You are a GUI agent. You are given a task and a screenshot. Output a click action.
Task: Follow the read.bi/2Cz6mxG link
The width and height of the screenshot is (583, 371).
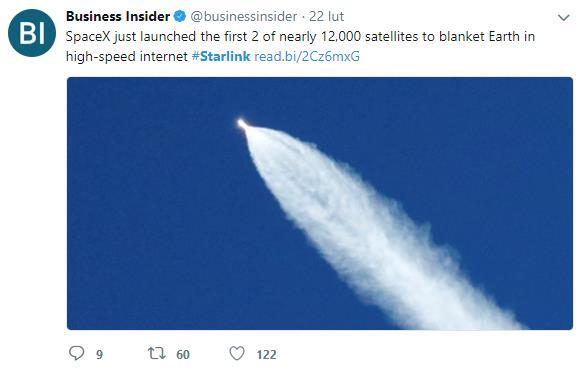pyautogui.click(x=307, y=57)
